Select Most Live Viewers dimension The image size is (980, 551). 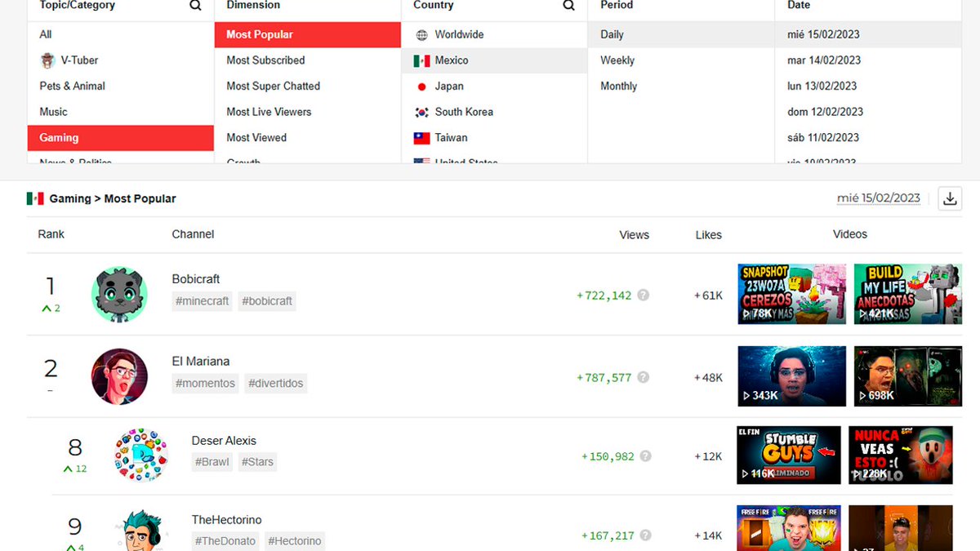308,112
